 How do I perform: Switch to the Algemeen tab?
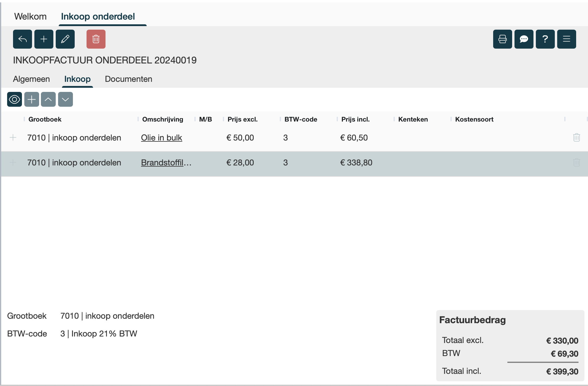(31, 79)
